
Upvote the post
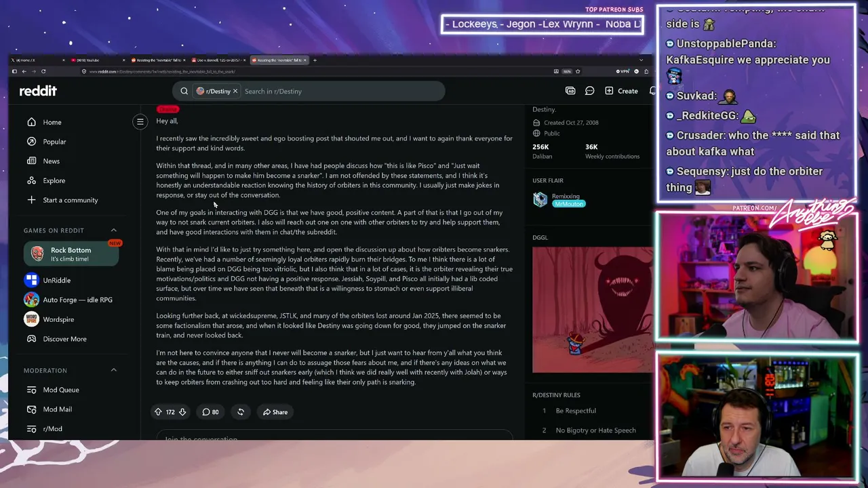click(x=158, y=412)
